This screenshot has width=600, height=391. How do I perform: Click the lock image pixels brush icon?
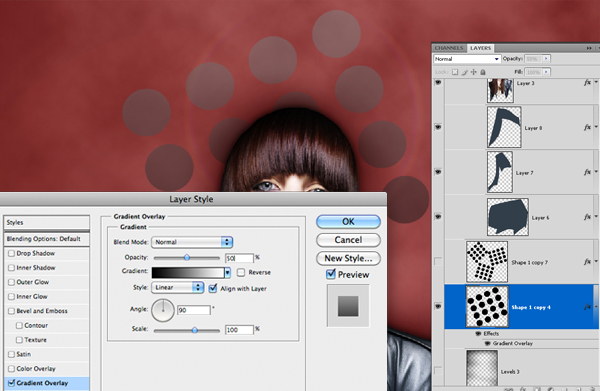click(x=465, y=72)
